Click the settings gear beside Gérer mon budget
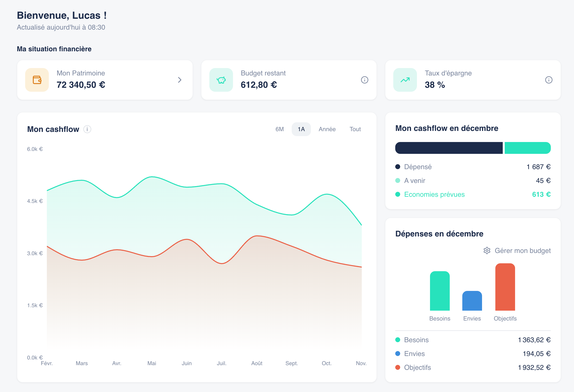The height and width of the screenshot is (392, 574). click(x=486, y=250)
